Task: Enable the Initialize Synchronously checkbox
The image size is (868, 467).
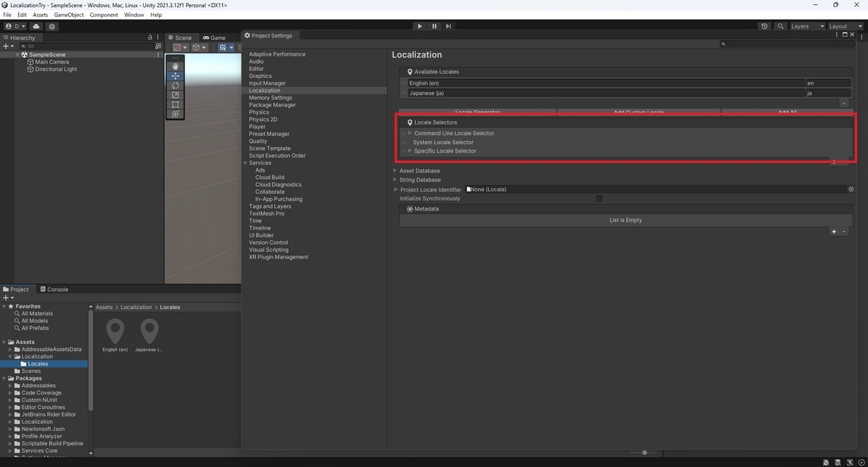Action: (x=599, y=198)
